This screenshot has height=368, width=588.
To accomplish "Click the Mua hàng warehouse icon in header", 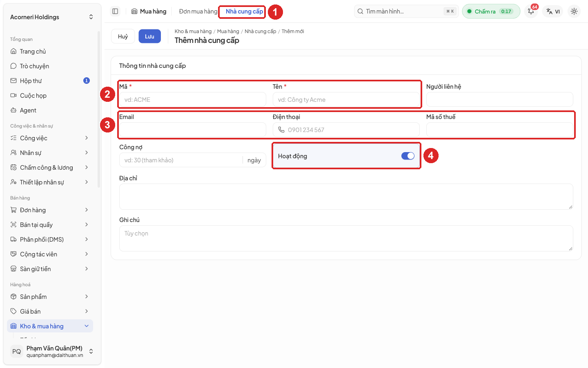I will coord(134,11).
